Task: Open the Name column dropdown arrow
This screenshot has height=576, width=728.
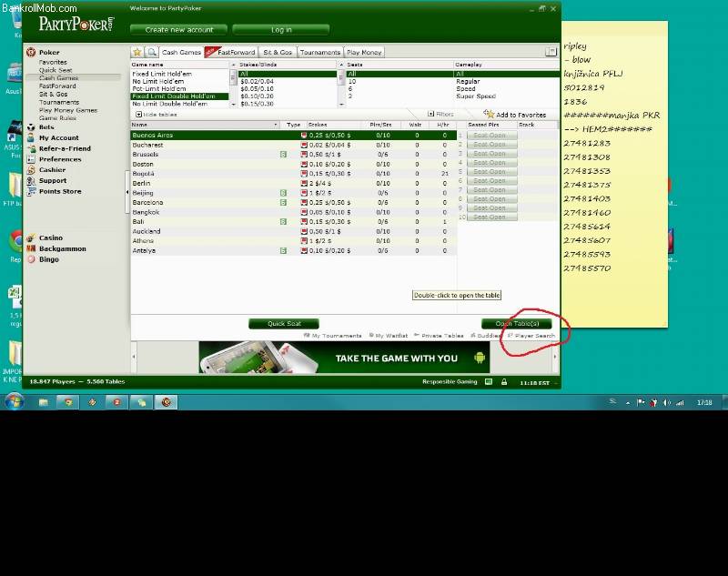Action: 276,125
